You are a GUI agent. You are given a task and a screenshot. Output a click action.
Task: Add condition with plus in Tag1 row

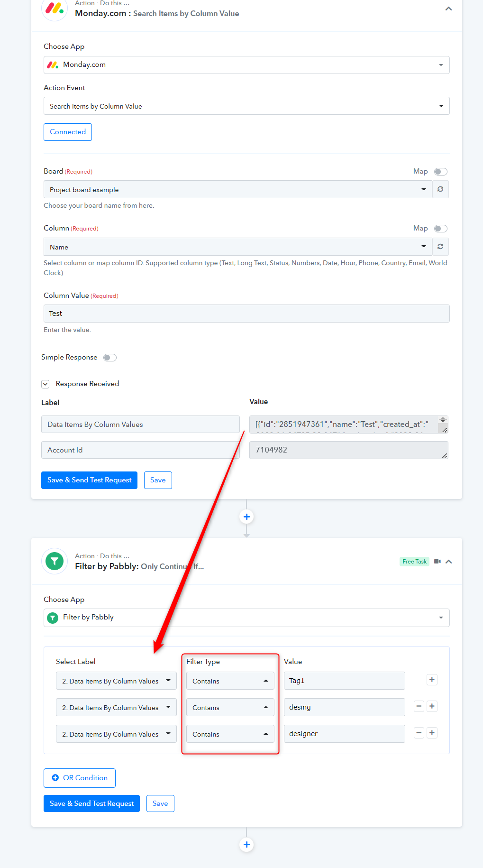[432, 680]
